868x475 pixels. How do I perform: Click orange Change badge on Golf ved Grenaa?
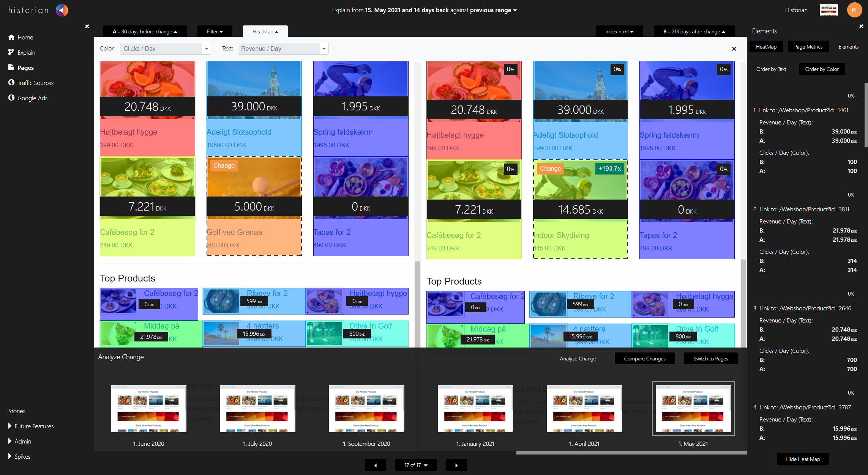pyautogui.click(x=224, y=166)
